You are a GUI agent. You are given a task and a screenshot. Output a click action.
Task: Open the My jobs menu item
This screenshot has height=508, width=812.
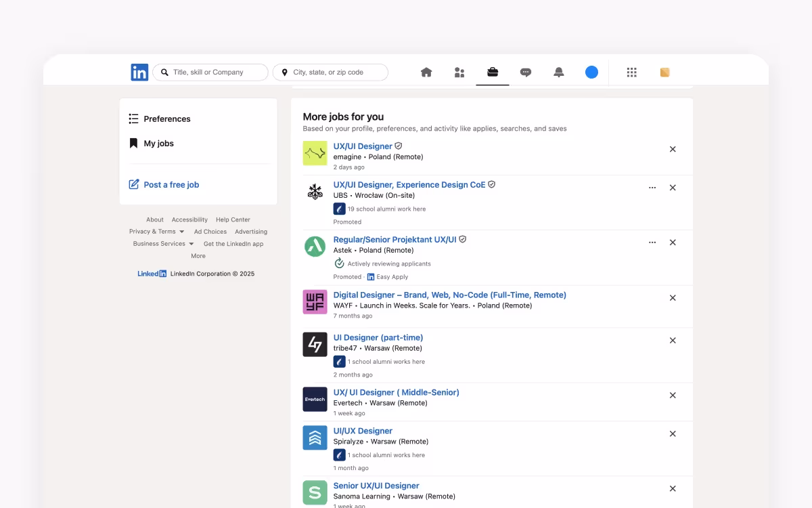pos(159,144)
